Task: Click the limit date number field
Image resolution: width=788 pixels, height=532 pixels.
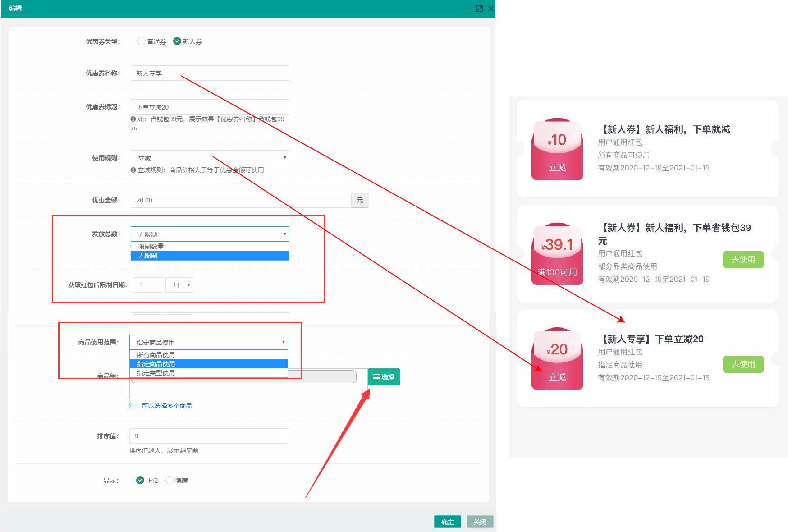Action: 148,285
